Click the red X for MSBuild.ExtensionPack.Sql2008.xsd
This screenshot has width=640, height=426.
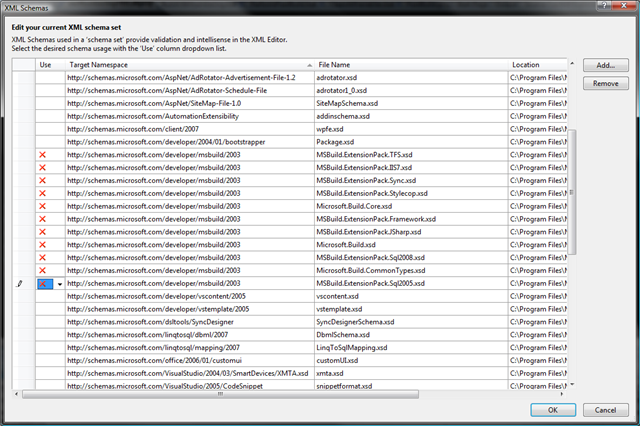42,257
